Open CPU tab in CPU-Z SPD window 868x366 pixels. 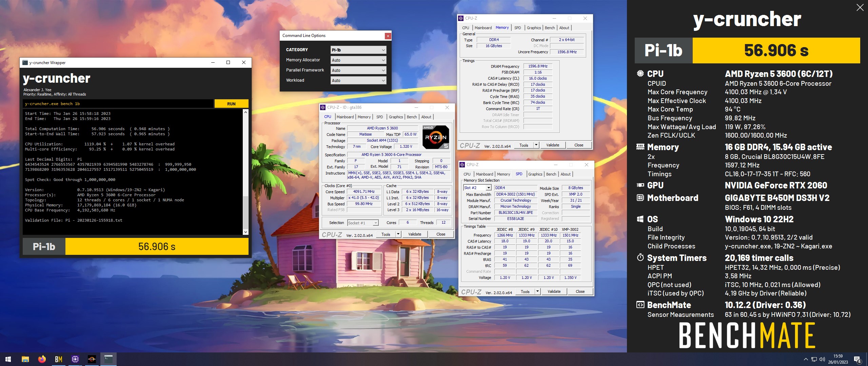click(x=467, y=174)
